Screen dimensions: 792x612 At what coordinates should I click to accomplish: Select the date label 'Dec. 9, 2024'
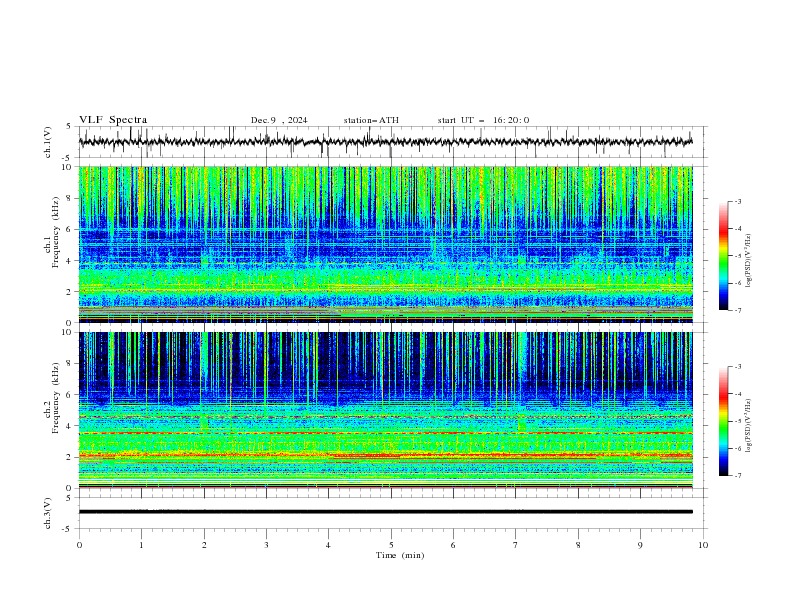point(279,120)
